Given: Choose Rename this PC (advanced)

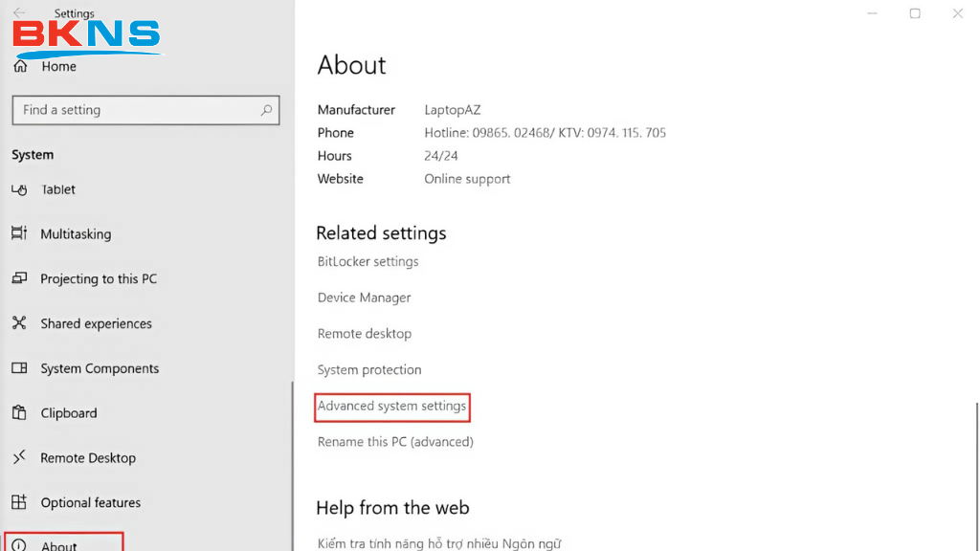Looking at the screenshot, I should coord(395,442).
